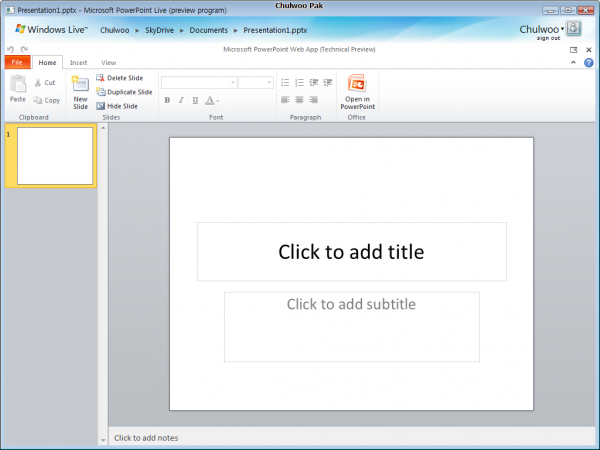Click the 'Click to add notes' area
This screenshot has width=600, height=450.
351,438
